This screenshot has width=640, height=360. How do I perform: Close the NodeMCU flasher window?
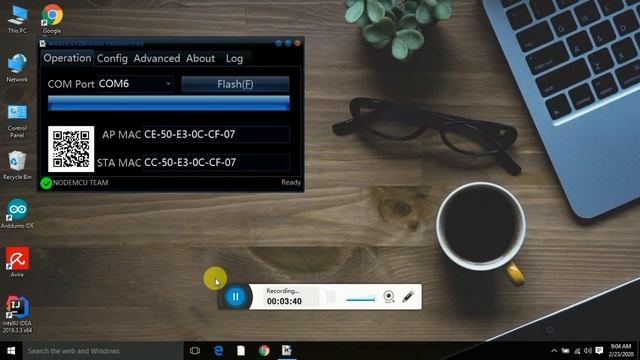click(x=298, y=43)
